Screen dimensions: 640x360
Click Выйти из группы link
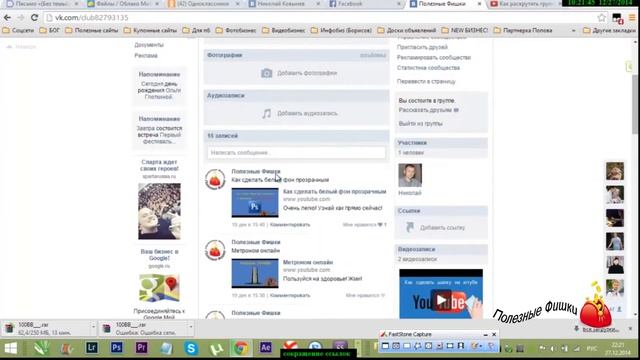pyautogui.click(x=420, y=124)
